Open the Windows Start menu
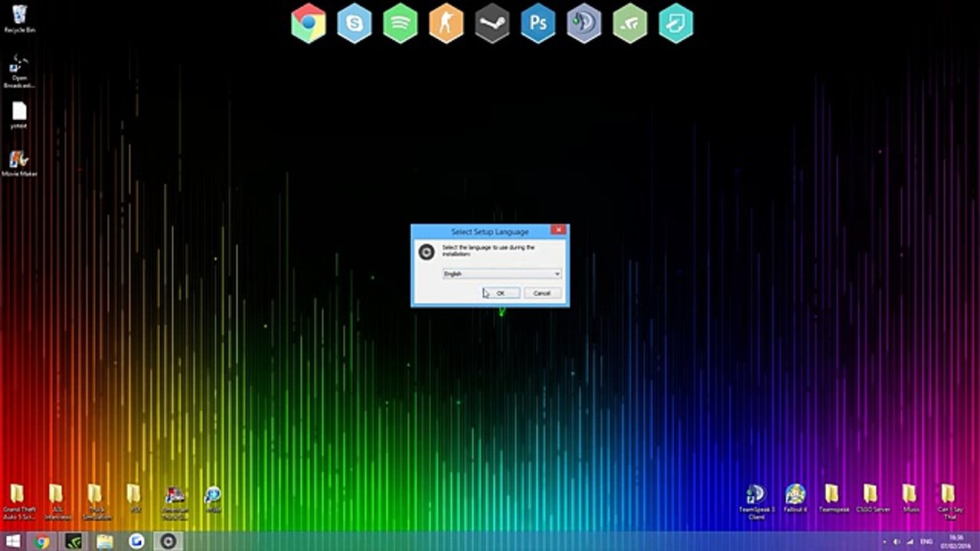 pos(13,542)
